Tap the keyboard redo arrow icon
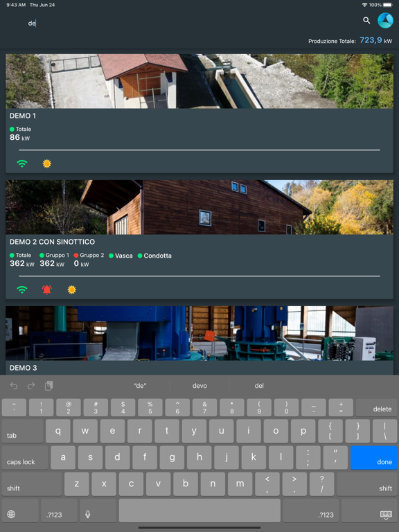Image resolution: width=399 pixels, height=532 pixels. point(31,386)
